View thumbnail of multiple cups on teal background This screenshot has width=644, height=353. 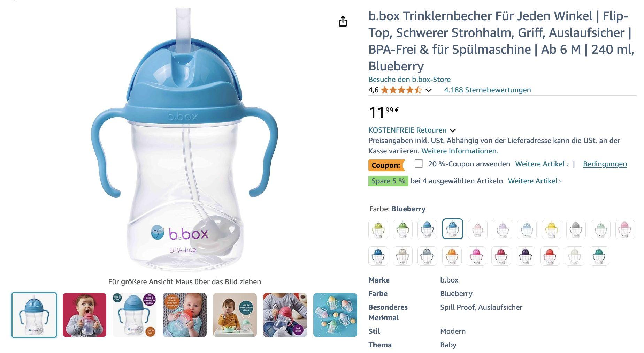tap(335, 315)
